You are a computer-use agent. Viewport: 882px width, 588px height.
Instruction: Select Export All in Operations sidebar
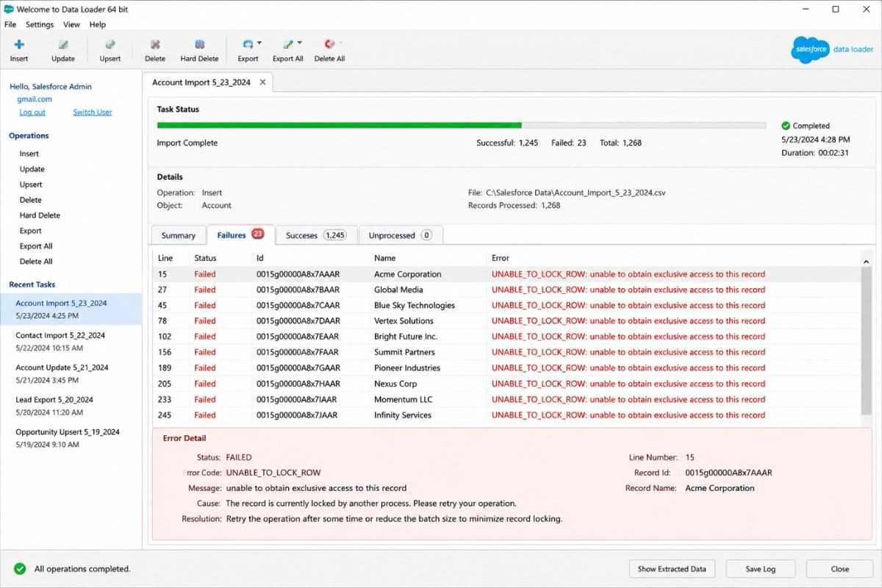tap(37, 246)
